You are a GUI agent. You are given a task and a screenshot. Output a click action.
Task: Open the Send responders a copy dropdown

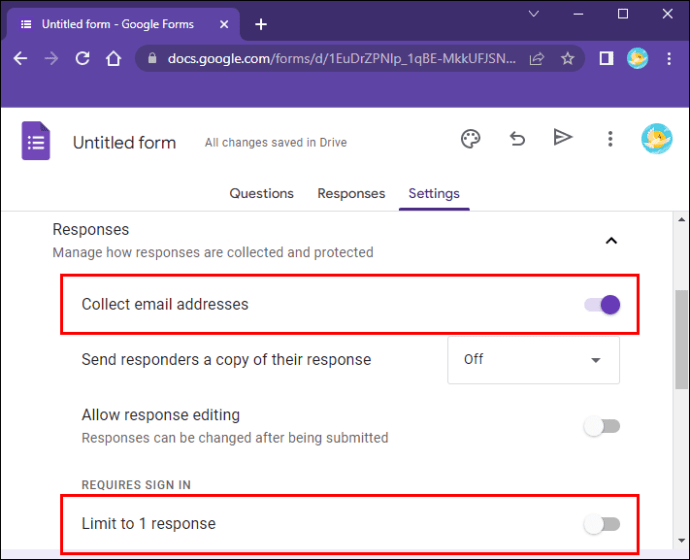pyautogui.click(x=533, y=360)
